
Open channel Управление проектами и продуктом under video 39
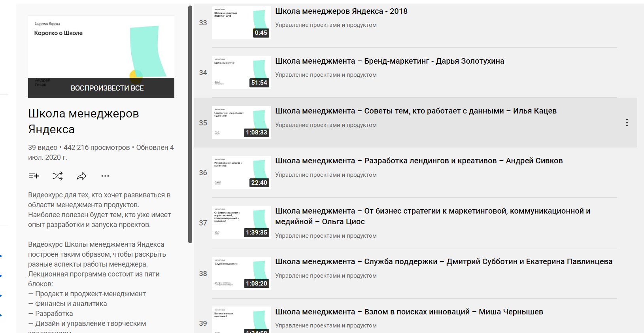coord(326,325)
